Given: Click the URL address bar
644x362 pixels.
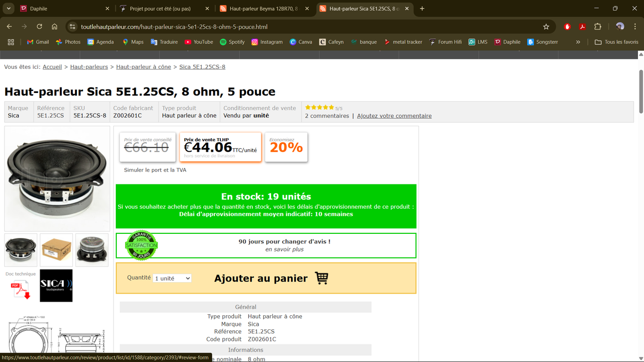Looking at the screenshot, I should point(309,27).
